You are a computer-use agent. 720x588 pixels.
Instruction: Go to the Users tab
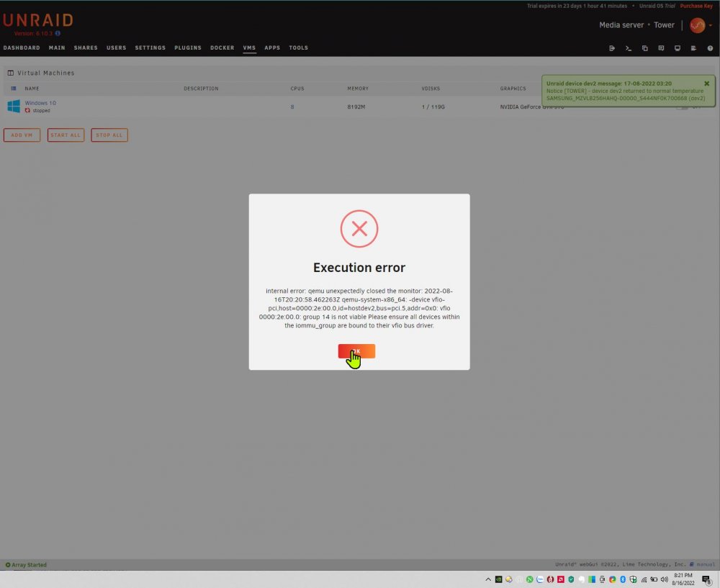point(116,48)
